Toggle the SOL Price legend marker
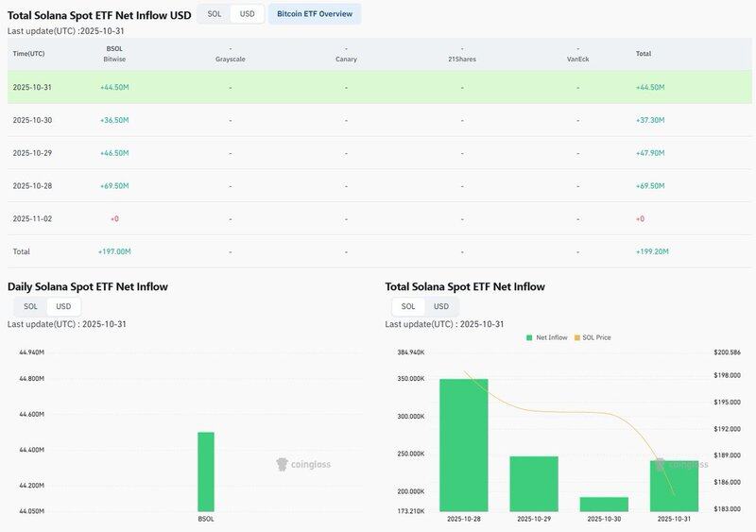Image resolution: width=756 pixels, height=532 pixels. pos(576,337)
